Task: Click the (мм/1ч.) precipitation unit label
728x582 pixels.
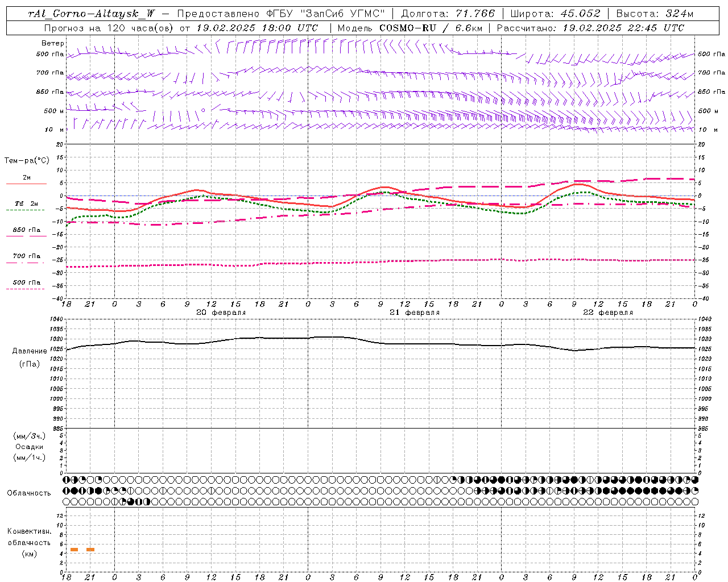Action: [x=30, y=458]
